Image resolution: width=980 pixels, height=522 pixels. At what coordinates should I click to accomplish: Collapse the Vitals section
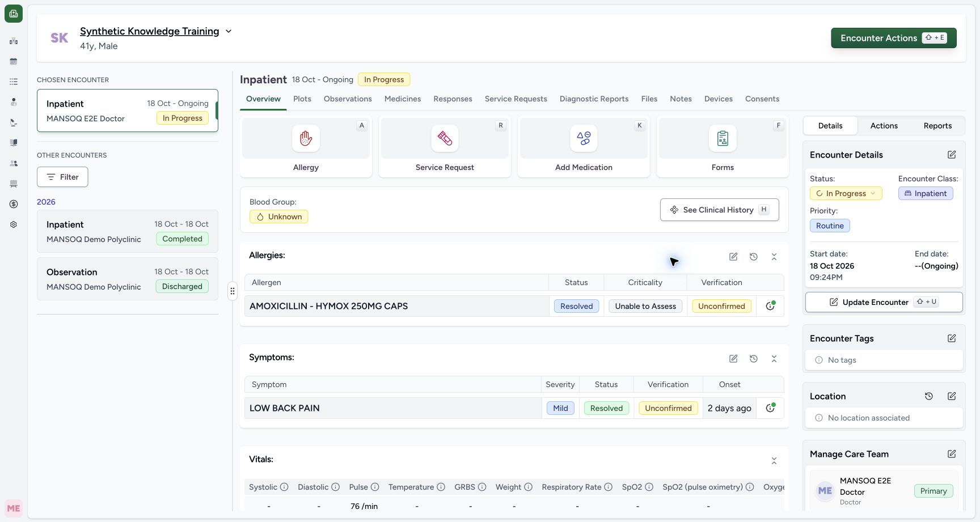tap(774, 461)
